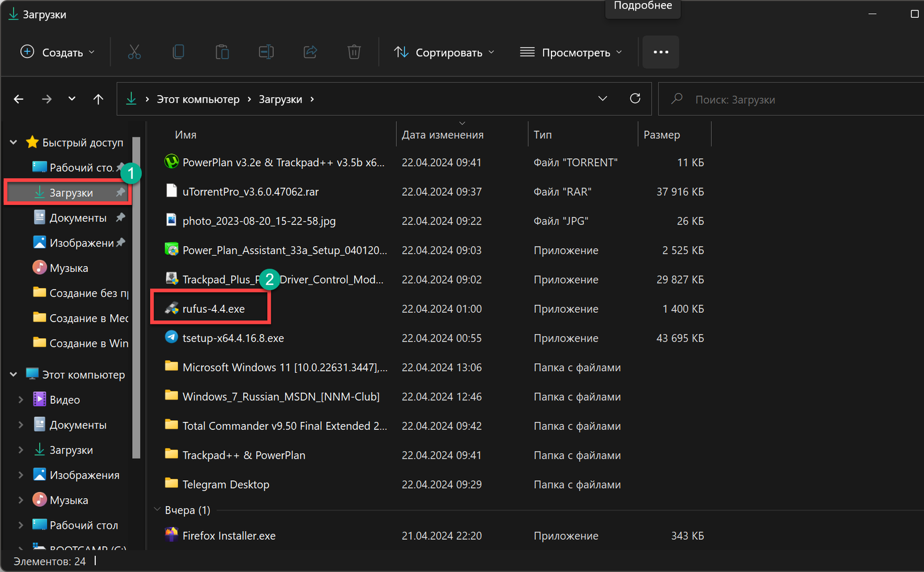The width and height of the screenshot is (924, 572).
Task: Click the Поиск: Загрузки search field
Action: [791, 99]
